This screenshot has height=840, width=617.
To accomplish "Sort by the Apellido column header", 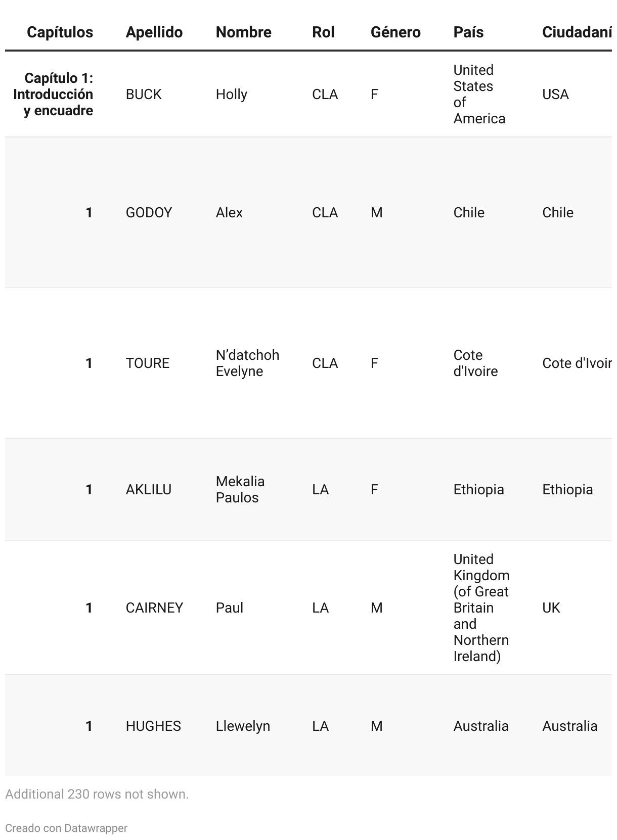I will [154, 32].
